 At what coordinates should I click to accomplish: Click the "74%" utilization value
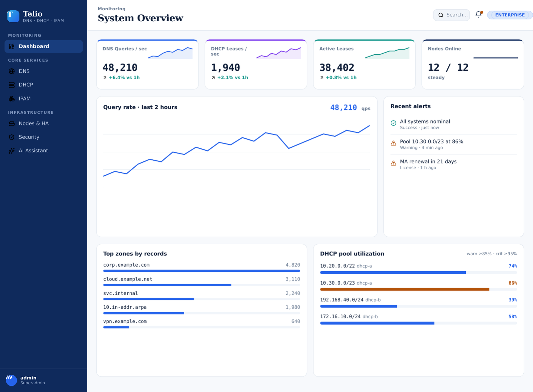coord(513,266)
